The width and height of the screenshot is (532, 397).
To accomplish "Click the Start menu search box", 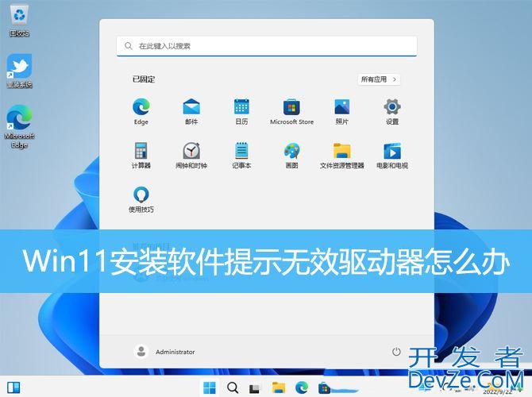I will point(267,46).
